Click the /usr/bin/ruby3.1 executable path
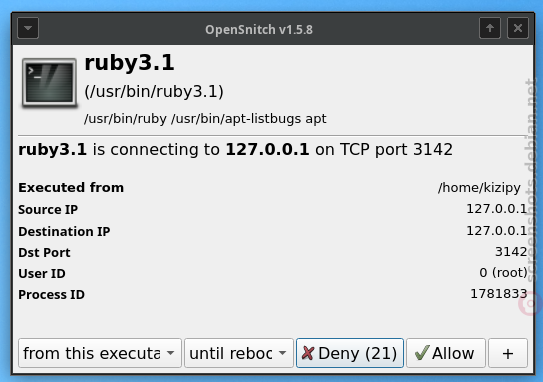The image size is (543, 382). pyautogui.click(x=154, y=92)
